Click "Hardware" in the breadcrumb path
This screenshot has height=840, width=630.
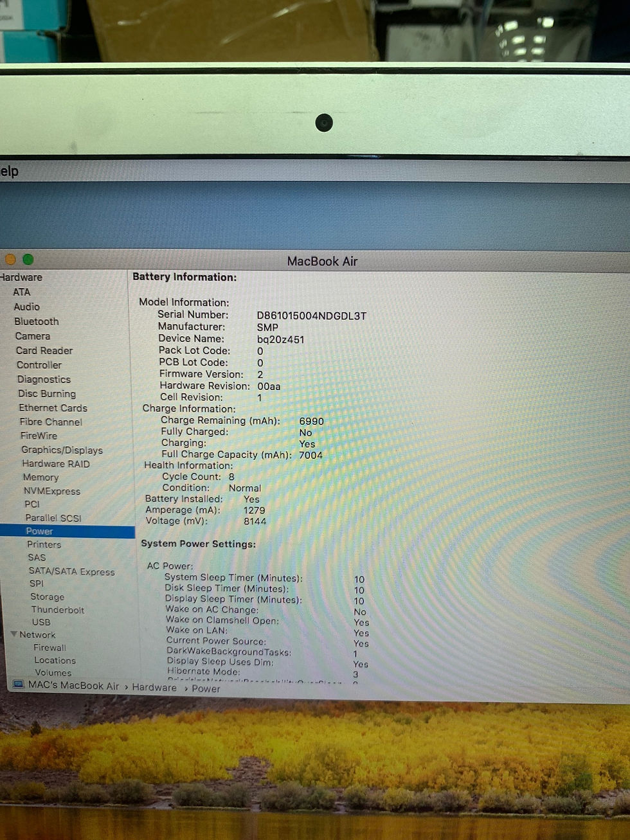(x=154, y=687)
